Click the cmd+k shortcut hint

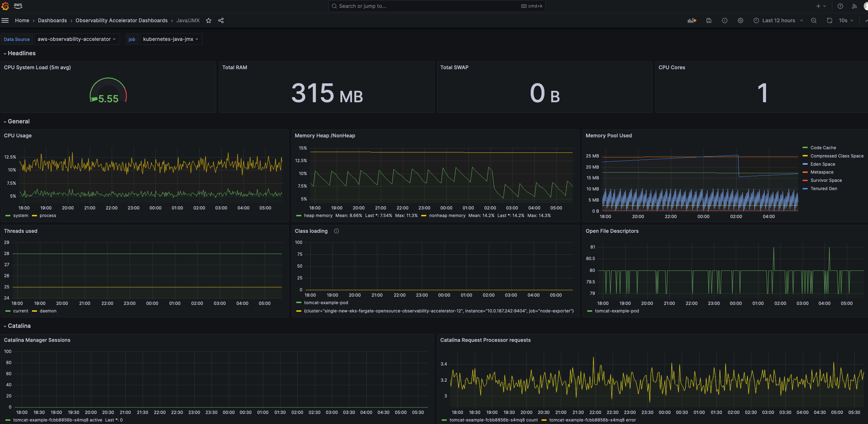532,6
